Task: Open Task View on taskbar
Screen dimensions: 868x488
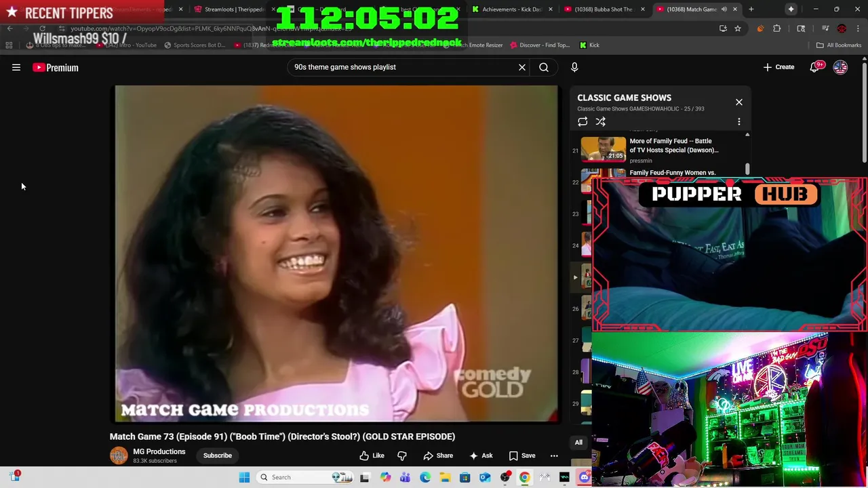Action: (x=365, y=477)
